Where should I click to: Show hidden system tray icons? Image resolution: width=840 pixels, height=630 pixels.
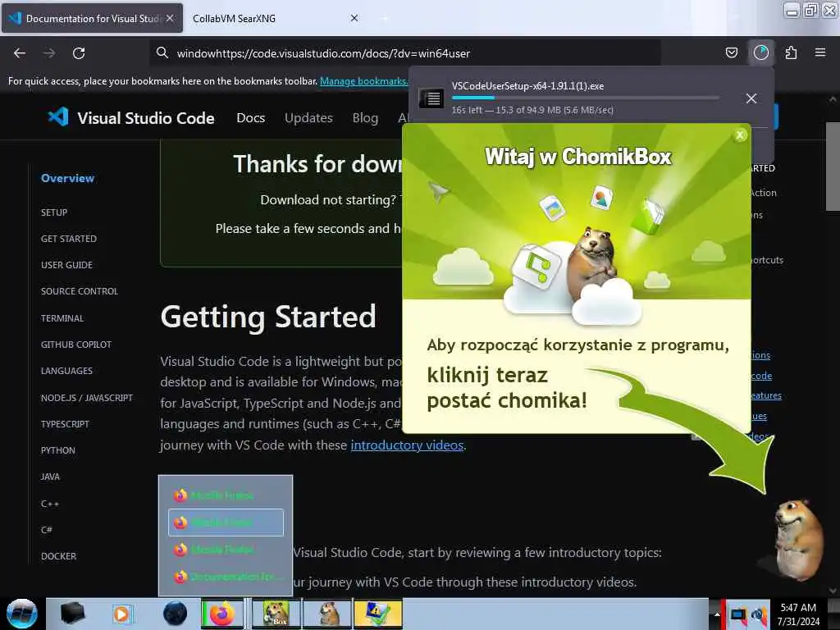(x=717, y=614)
